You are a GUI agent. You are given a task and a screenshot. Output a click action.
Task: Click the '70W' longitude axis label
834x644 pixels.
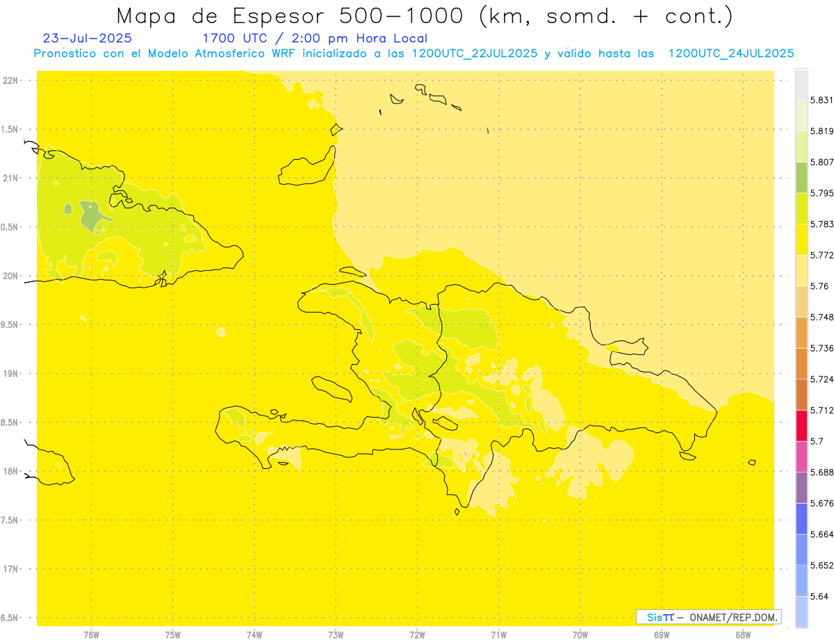click(x=580, y=635)
